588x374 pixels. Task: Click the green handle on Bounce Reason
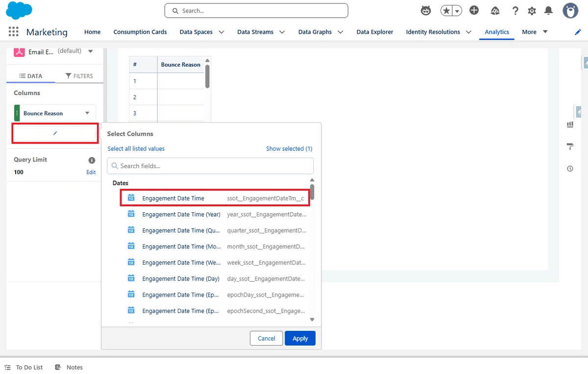17,113
